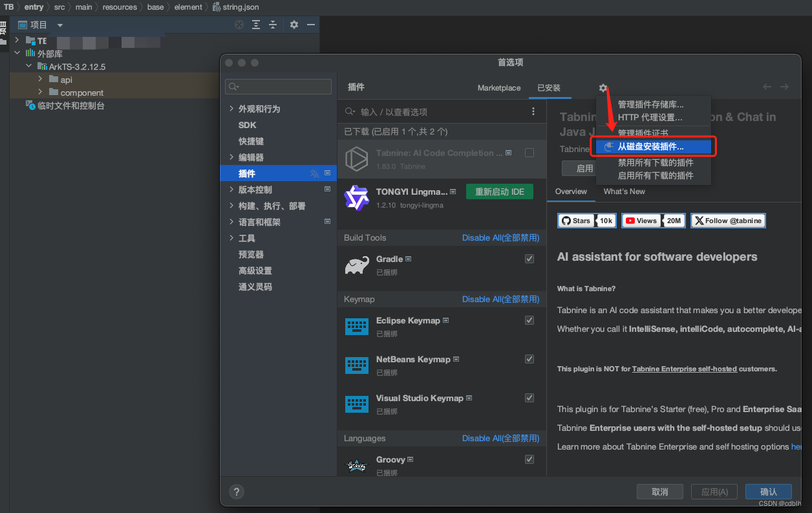
Task: Open the What's New tab
Action: 625,191
